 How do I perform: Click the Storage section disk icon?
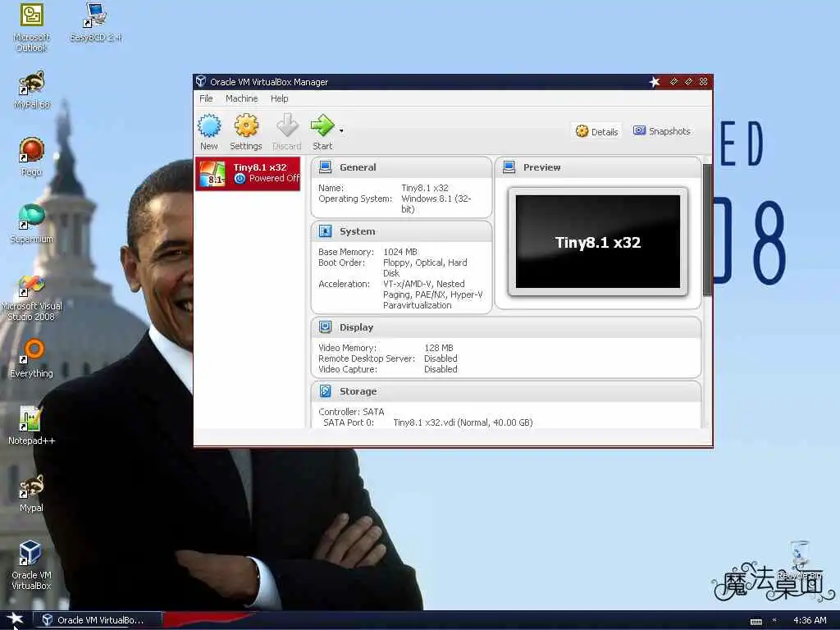[x=325, y=391]
